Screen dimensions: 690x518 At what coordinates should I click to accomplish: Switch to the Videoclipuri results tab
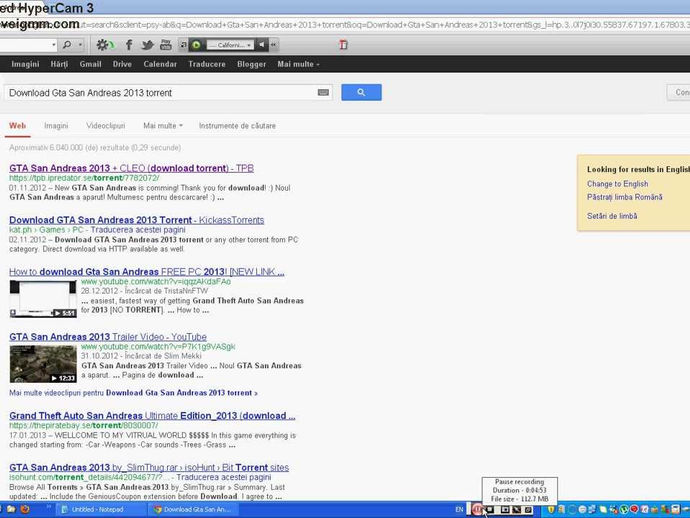[106, 126]
